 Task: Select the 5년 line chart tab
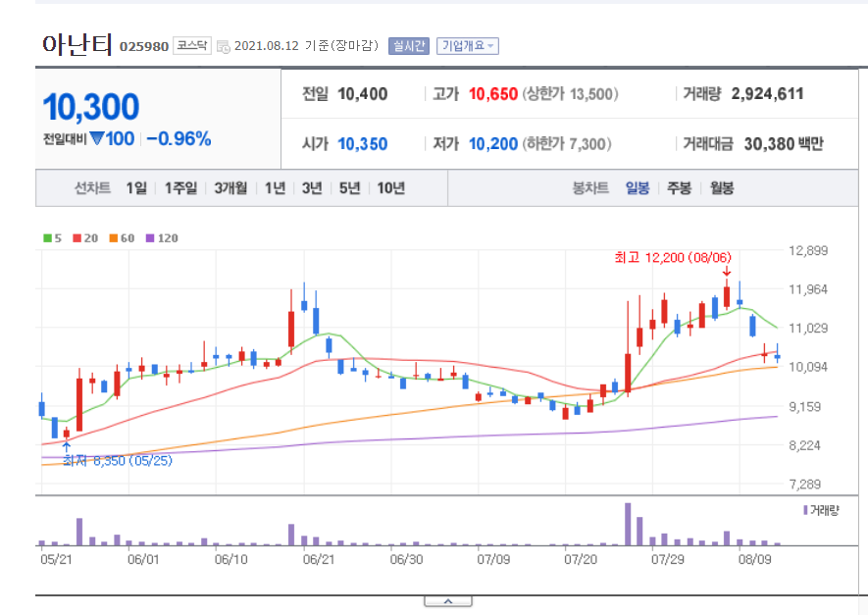point(349,188)
